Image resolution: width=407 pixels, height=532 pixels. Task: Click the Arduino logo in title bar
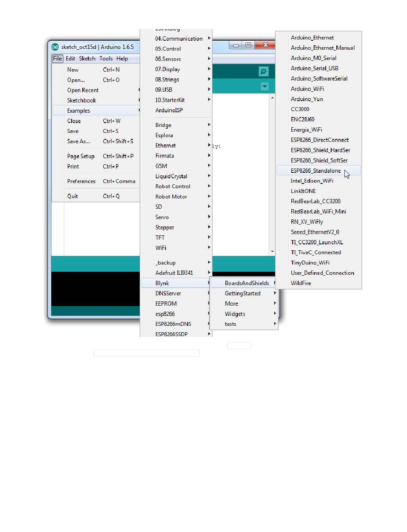(x=55, y=47)
